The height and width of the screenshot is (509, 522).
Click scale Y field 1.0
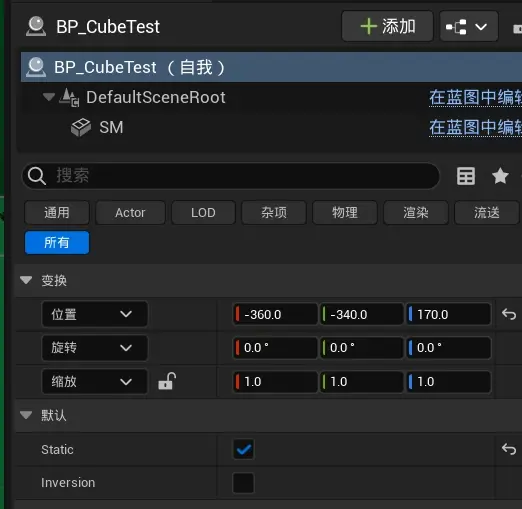(x=362, y=381)
